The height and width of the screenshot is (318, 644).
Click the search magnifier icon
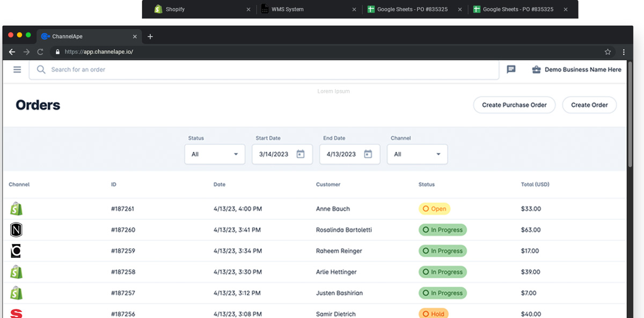click(x=41, y=70)
